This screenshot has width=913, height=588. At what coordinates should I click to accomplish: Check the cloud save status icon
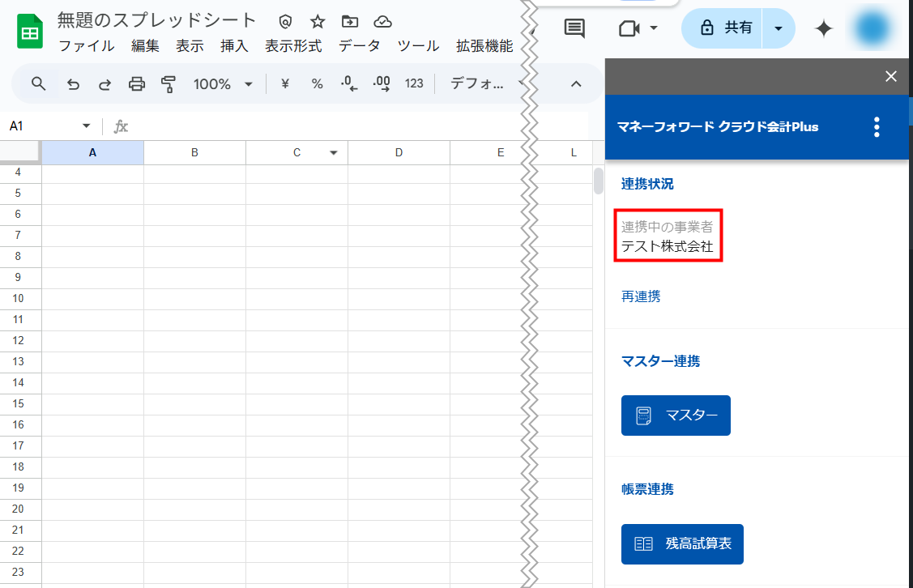coord(382,22)
